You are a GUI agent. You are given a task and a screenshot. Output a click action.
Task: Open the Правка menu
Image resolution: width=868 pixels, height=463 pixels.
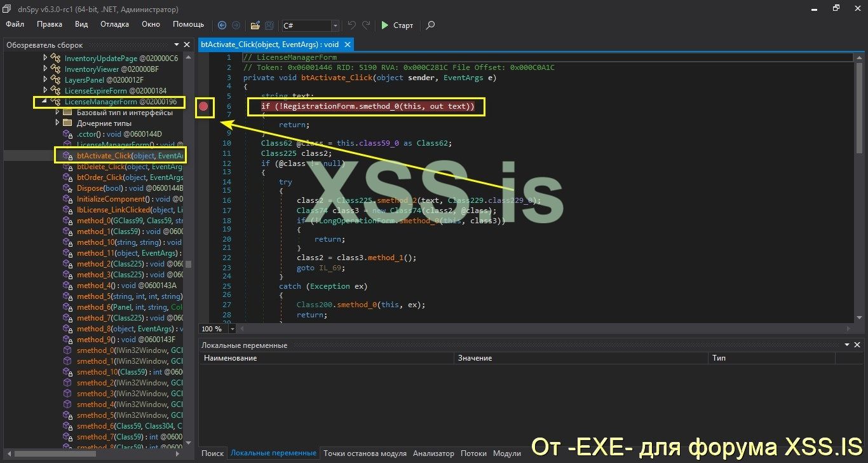[x=50, y=24]
